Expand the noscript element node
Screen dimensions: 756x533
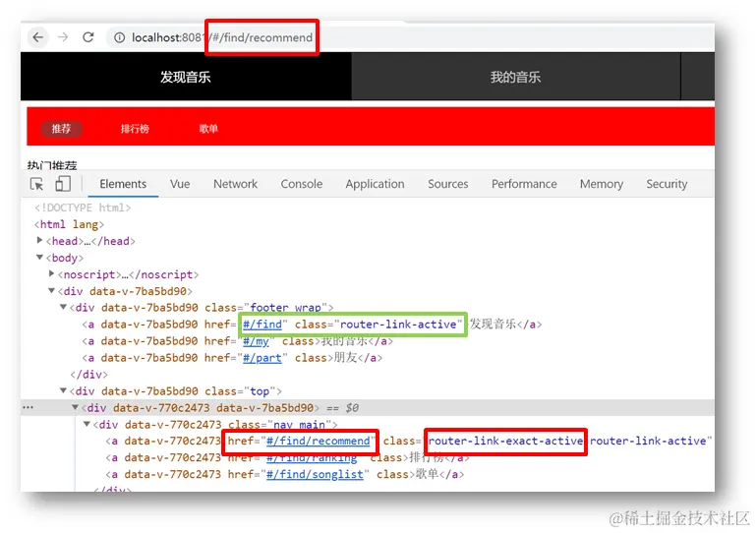(x=51, y=273)
